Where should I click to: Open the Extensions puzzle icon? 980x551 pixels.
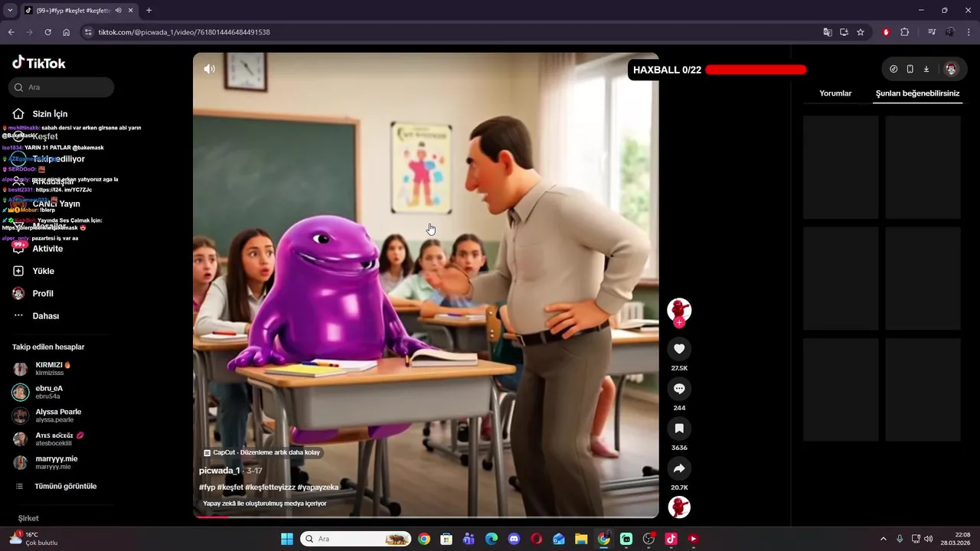pyautogui.click(x=904, y=32)
